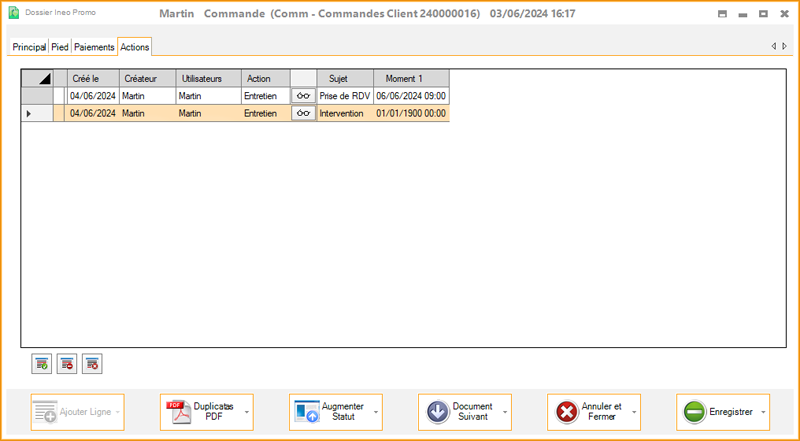The width and height of the screenshot is (800, 441).
Task: Expand the Duplicatas PDF dropdown arrow
Action: [246, 412]
